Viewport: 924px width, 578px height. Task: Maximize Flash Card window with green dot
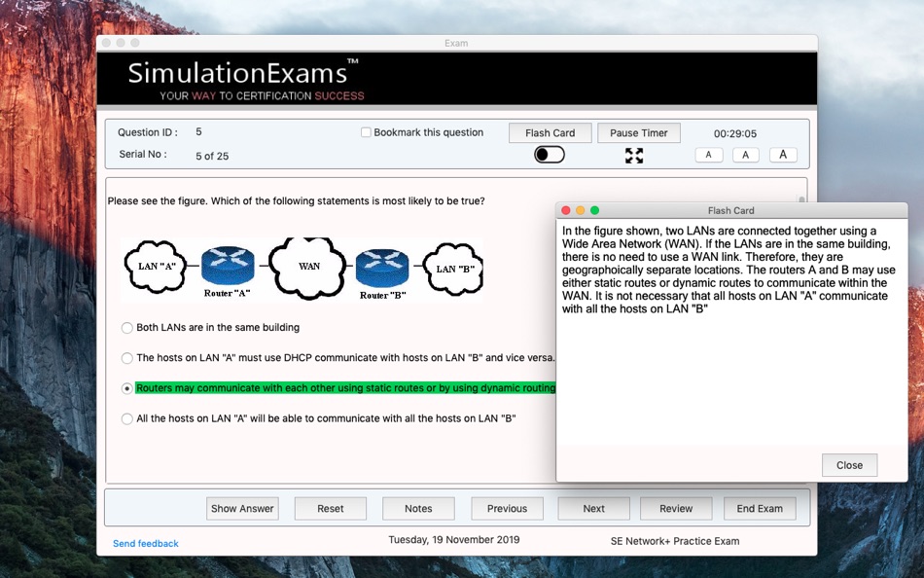(x=594, y=210)
